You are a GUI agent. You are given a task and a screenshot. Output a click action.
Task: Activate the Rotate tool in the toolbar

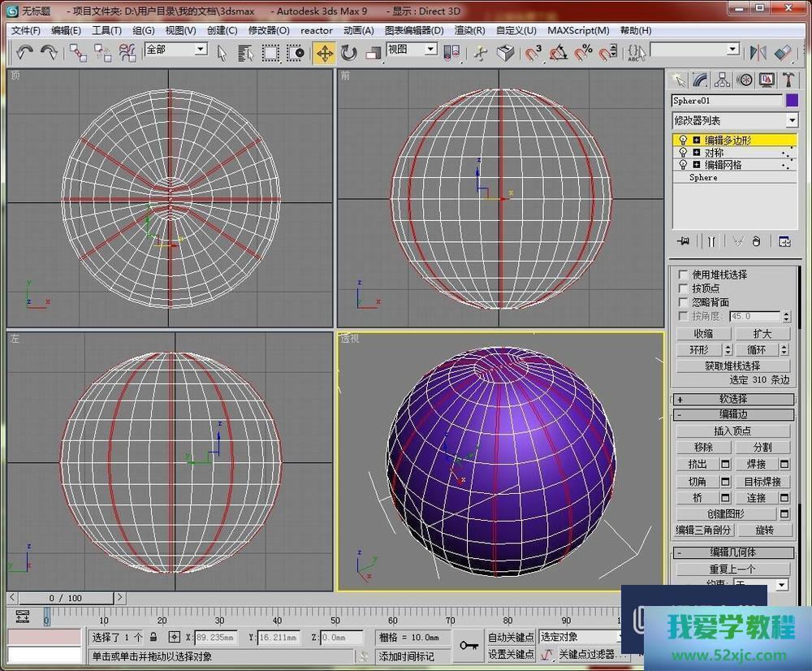tap(349, 53)
